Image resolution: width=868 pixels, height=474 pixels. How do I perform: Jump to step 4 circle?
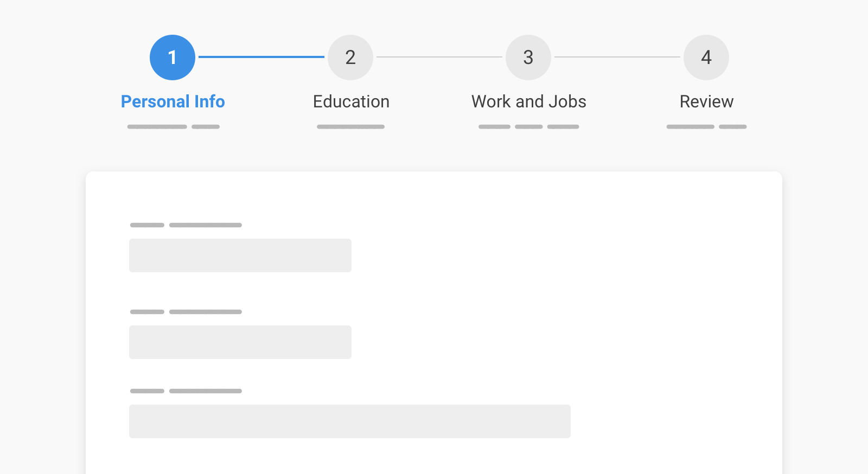706,57
